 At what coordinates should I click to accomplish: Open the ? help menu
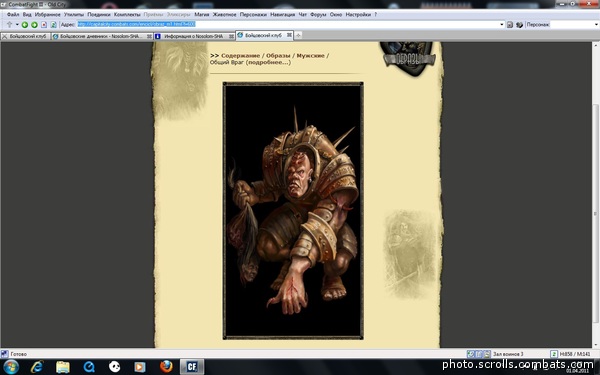375,15
